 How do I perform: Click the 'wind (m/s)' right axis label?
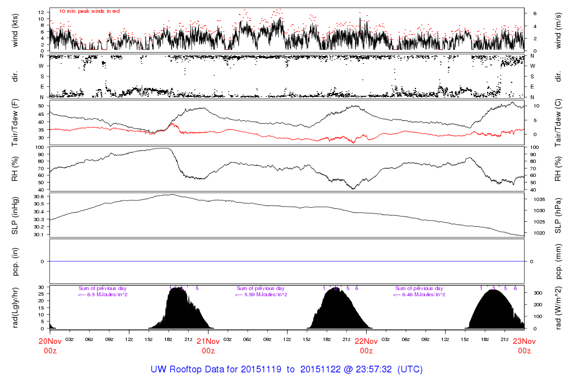pyautogui.click(x=558, y=30)
